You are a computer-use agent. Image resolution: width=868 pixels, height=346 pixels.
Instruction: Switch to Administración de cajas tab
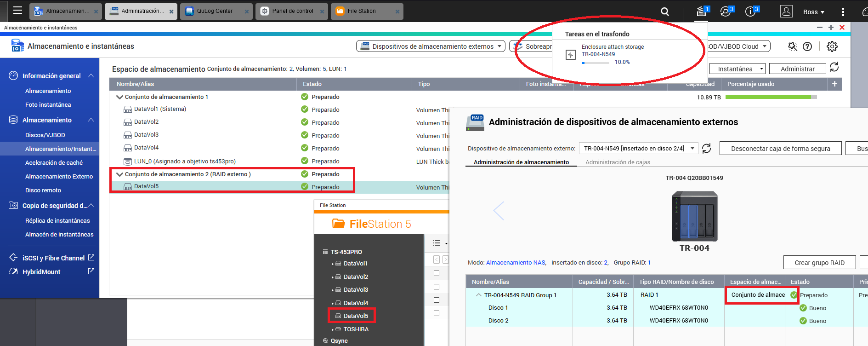click(618, 162)
